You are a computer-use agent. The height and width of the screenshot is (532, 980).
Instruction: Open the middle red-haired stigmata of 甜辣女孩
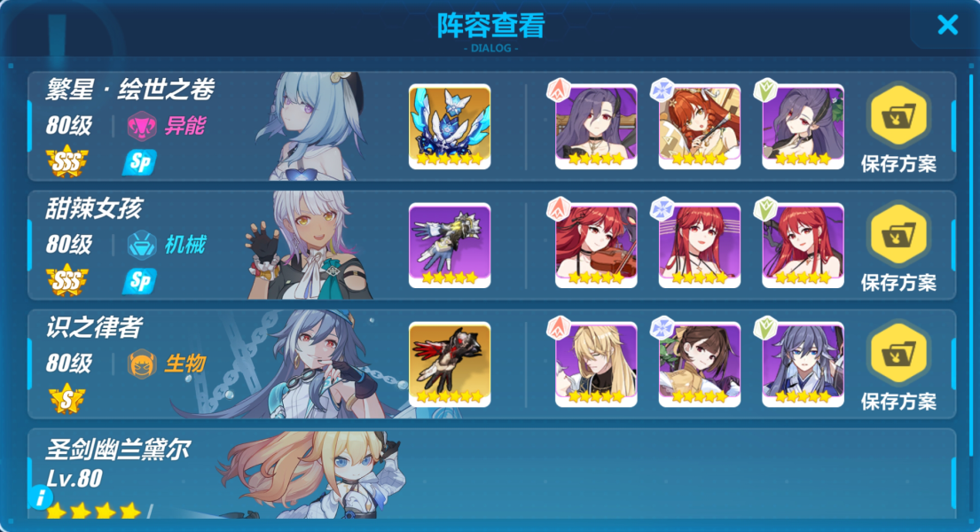pos(700,246)
